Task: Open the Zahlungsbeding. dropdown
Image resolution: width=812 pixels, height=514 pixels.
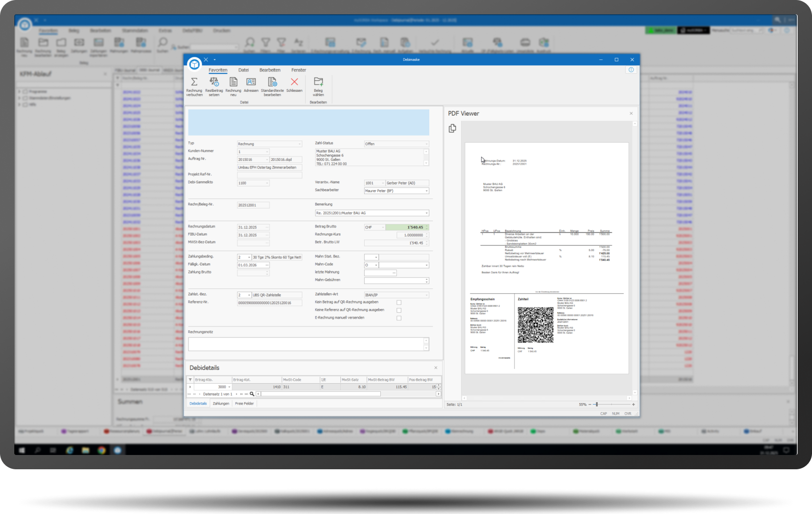Action: tap(249, 257)
